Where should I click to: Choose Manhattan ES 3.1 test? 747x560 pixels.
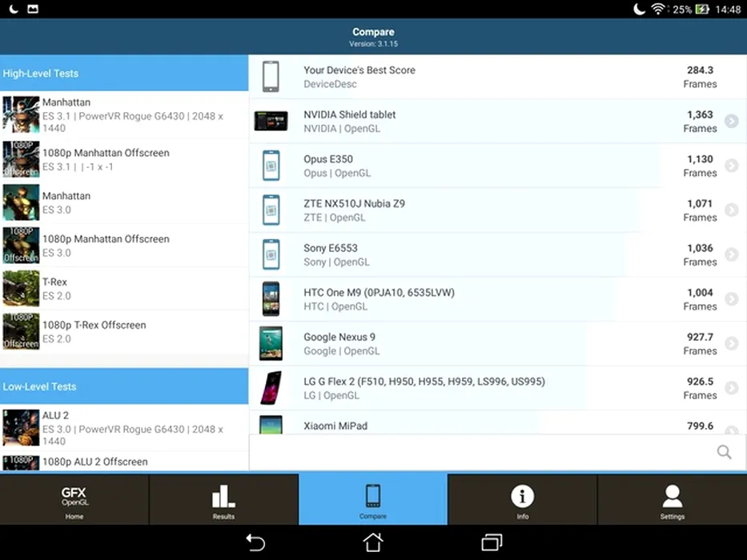pos(124,115)
